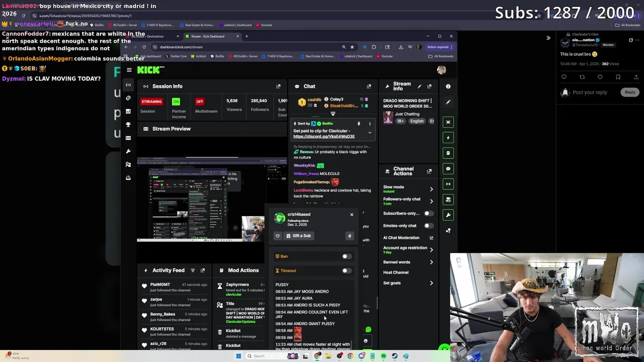Pop out the Session Info panel
The height and width of the screenshot is (362, 644).
[x=278, y=86]
